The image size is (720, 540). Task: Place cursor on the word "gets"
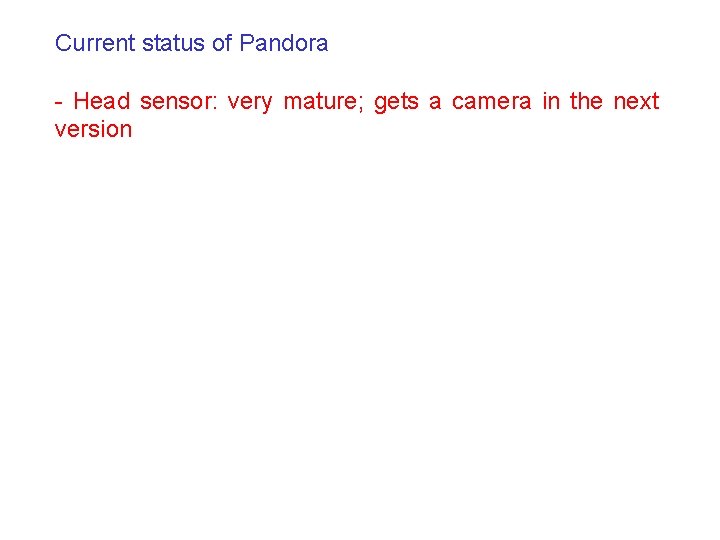[396, 102]
